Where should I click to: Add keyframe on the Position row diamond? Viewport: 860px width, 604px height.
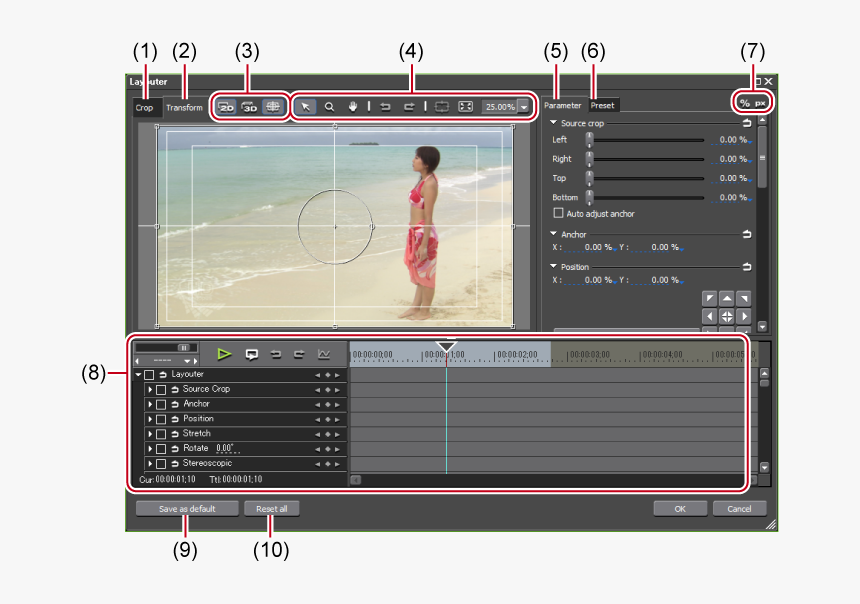click(x=327, y=419)
